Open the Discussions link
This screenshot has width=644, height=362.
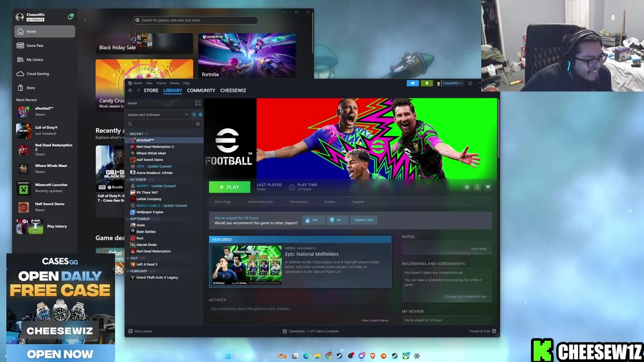(298, 202)
